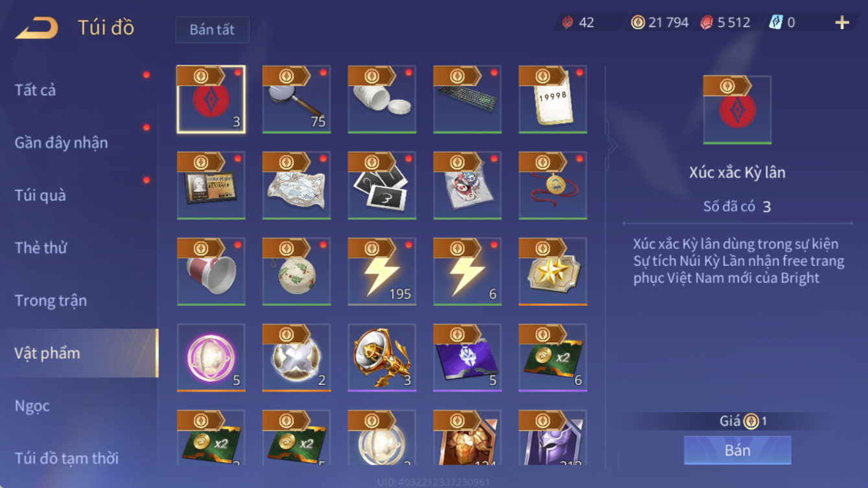
Task: Collapse the item detail panel arrow
Action: pyautogui.click(x=611, y=146)
